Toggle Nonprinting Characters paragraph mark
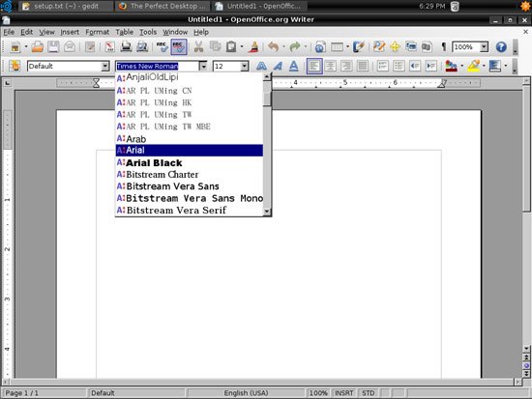532x399 pixels. (x=443, y=46)
